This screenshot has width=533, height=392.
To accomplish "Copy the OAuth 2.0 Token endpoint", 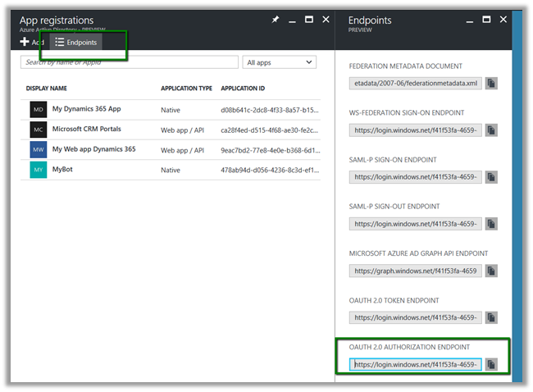I will [491, 317].
